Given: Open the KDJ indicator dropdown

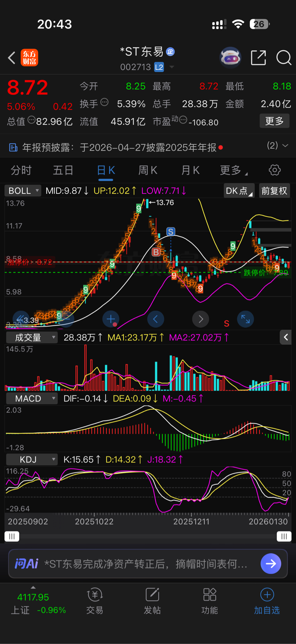Looking at the screenshot, I should pos(32,459).
